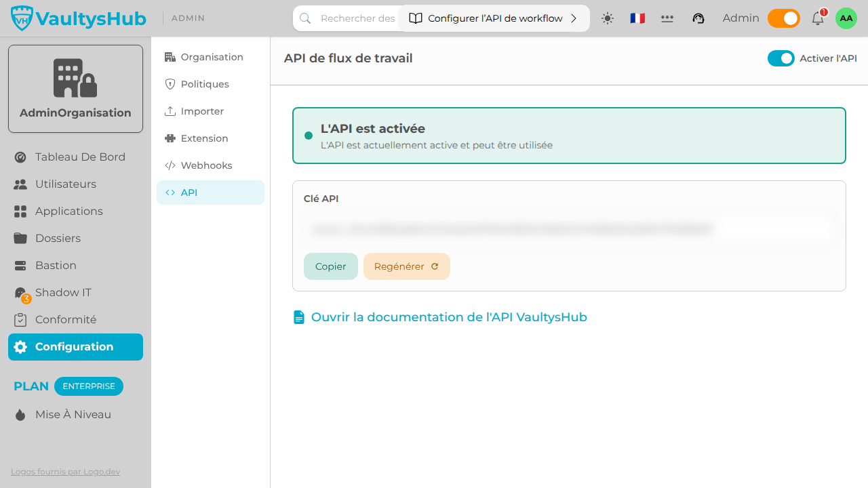Open Shadow IT section

tap(75, 292)
